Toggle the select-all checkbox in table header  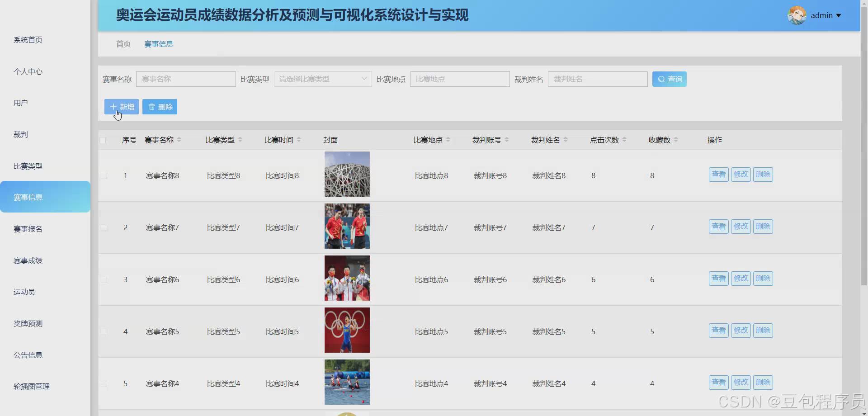[104, 140]
